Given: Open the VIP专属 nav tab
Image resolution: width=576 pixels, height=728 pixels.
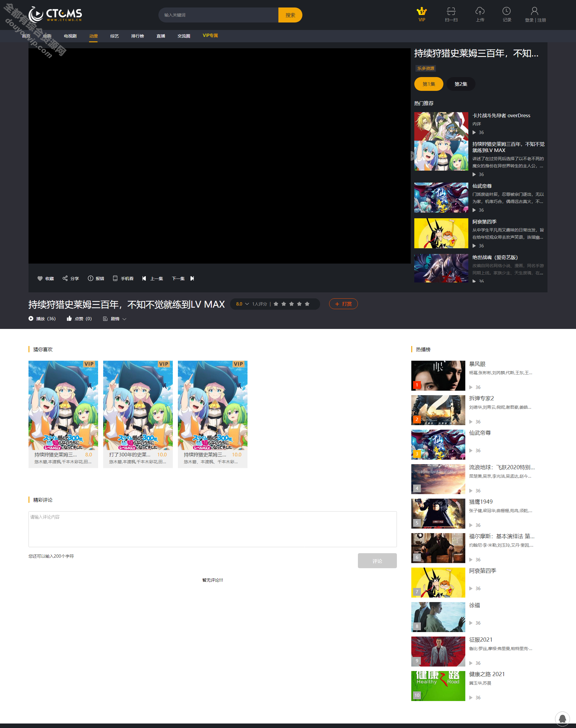Looking at the screenshot, I should (210, 36).
